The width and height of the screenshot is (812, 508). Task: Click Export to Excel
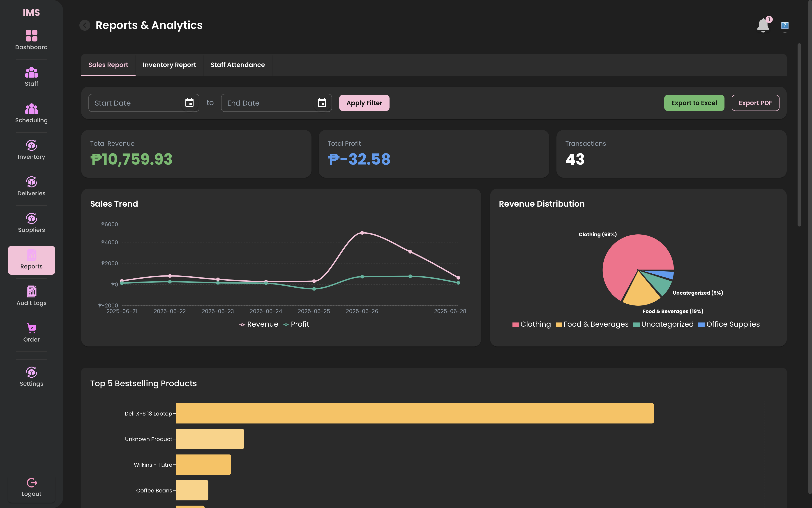click(x=694, y=103)
